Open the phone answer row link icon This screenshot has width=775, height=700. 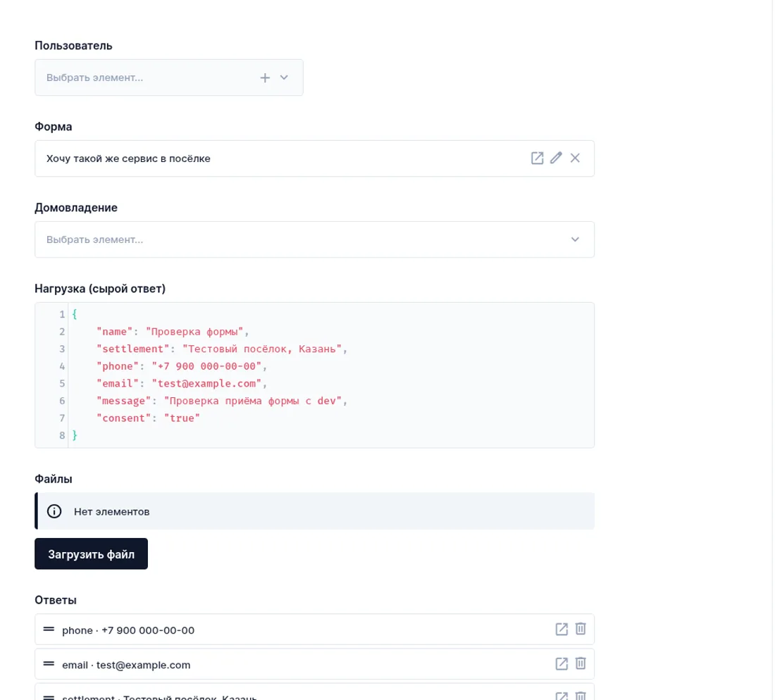pyautogui.click(x=562, y=630)
